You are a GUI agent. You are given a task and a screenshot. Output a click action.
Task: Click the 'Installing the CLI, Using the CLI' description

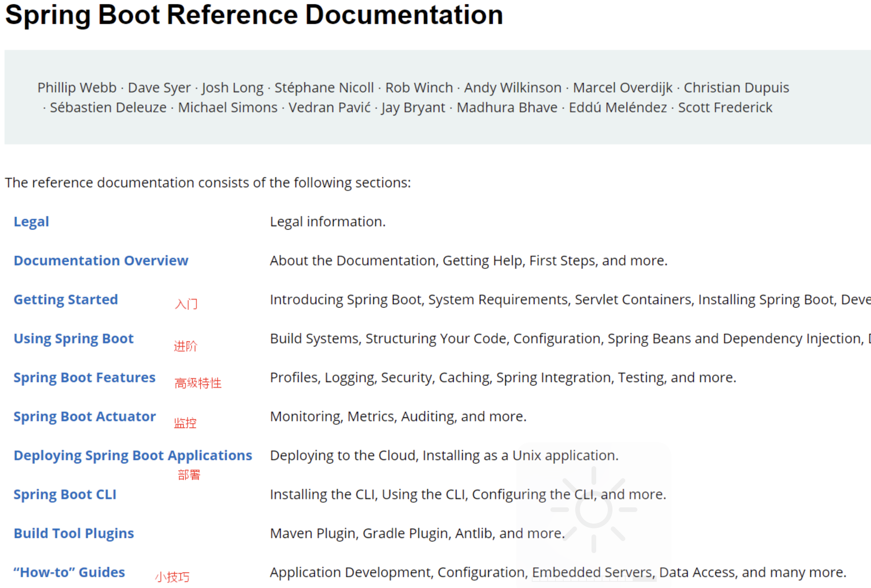coord(468,495)
